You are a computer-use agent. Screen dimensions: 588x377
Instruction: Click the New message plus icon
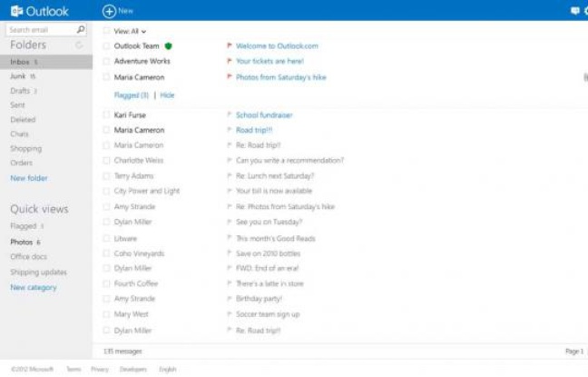109,11
